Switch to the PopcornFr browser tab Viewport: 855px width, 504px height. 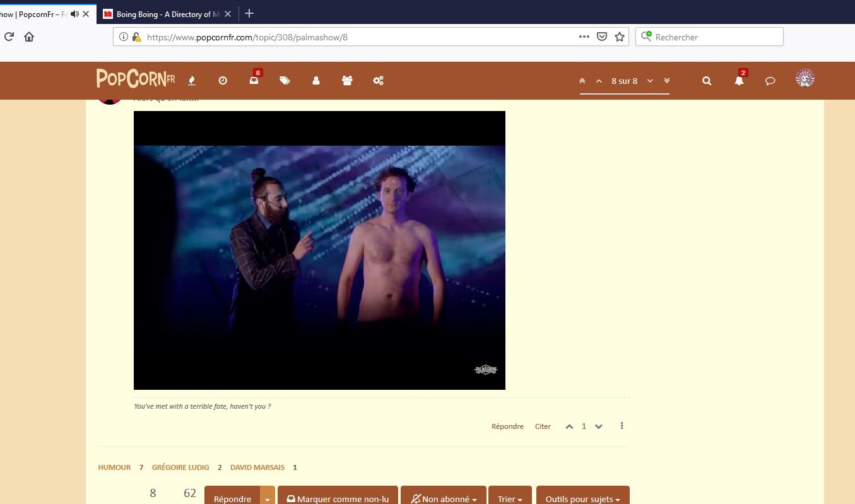[33, 14]
